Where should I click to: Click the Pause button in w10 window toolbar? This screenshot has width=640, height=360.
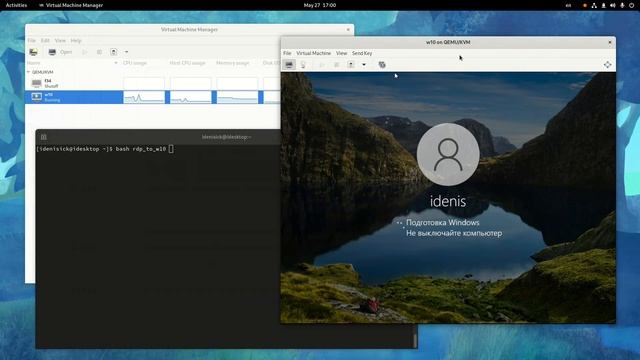pos(336,64)
